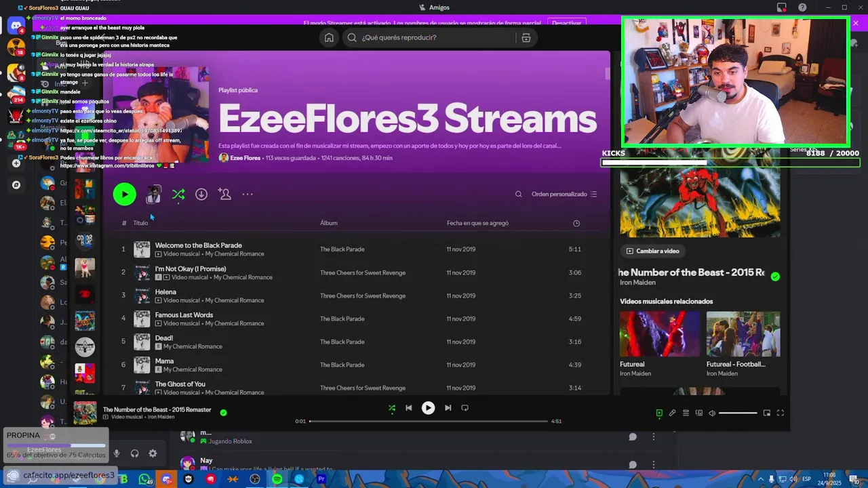Toggle saved checkmark in the right Now Playing panel
The height and width of the screenshot is (488, 868).
(775, 277)
